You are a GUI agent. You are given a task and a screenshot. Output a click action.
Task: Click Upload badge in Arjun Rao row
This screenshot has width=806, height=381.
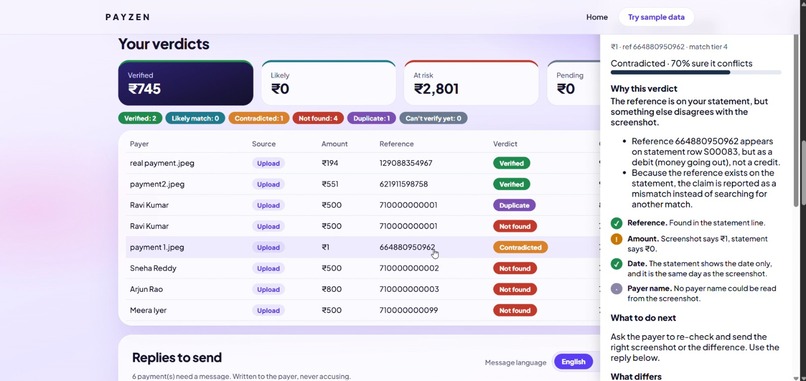[x=268, y=289]
